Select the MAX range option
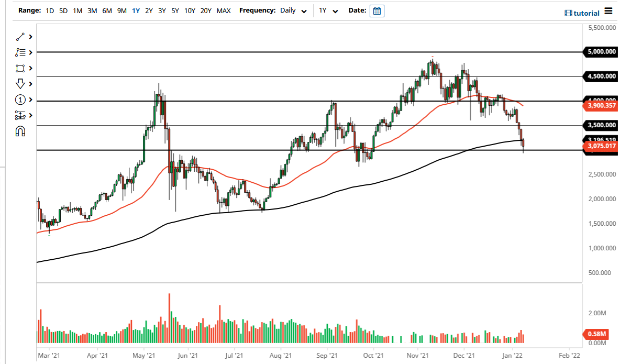620x364 pixels. tap(224, 10)
